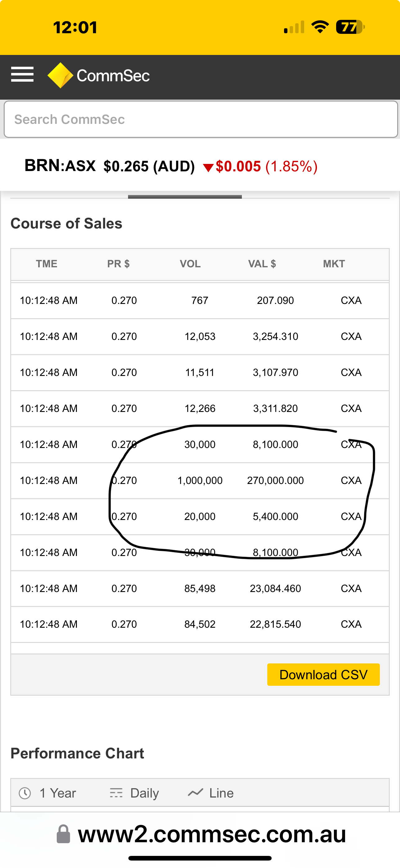Click the Daily interval lines icon
The image size is (400, 868).
(116, 793)
